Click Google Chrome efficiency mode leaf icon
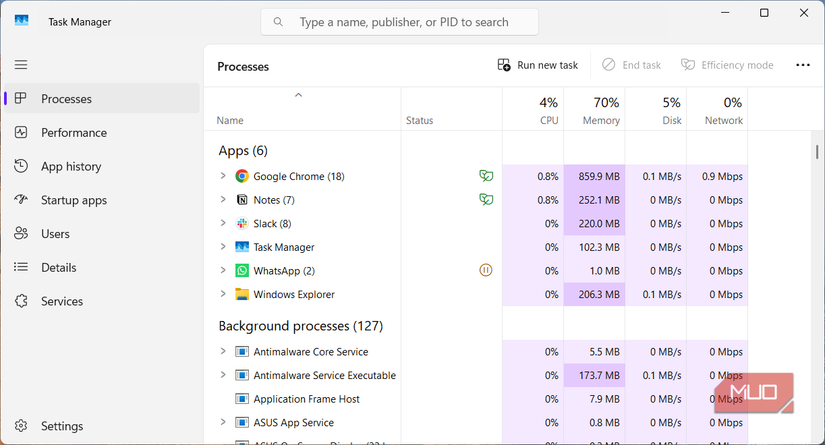Image resolution: width=825 pixels, height=445 pixels. [x=486, y=176]
